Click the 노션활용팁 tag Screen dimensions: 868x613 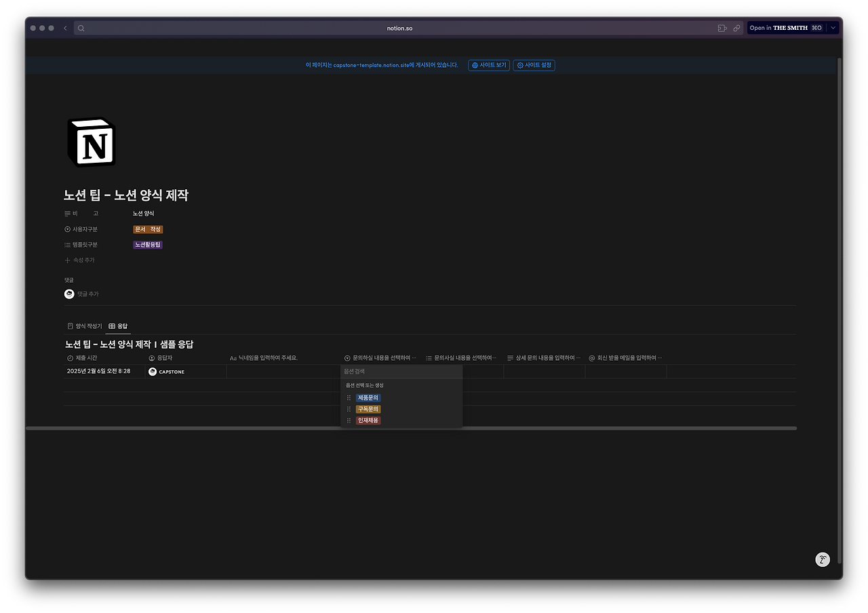point(148,245)
